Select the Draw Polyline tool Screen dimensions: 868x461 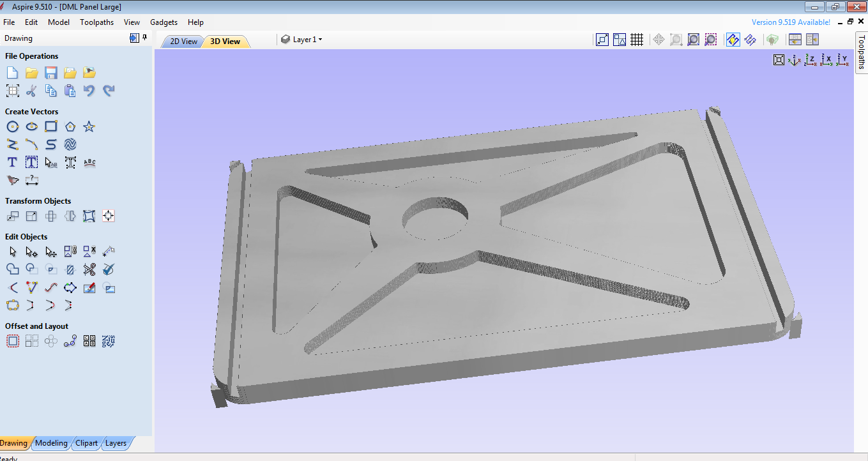tap(12, 144)
